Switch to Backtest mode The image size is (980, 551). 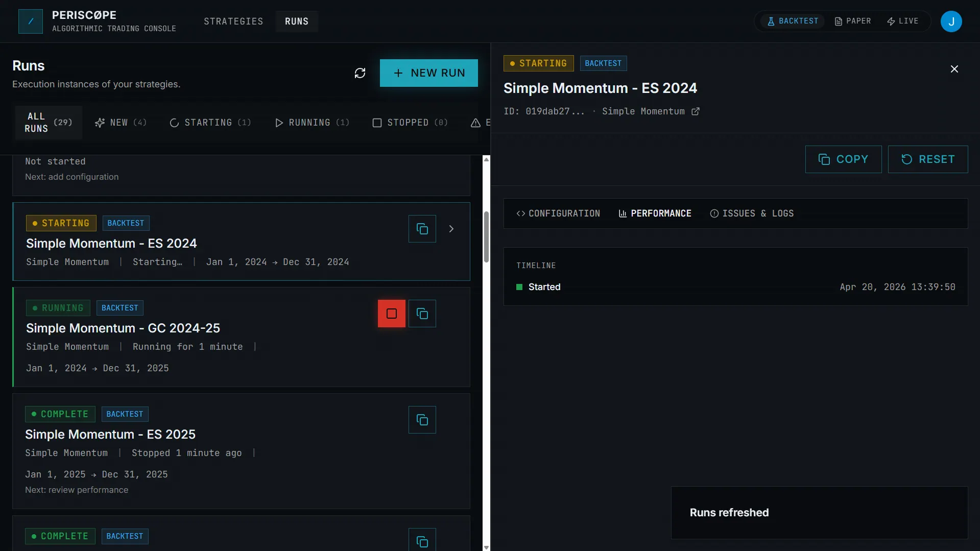point(793,21)
